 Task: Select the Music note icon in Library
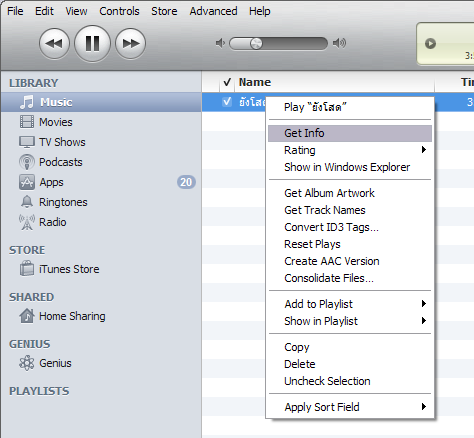(x=27, y=102)
